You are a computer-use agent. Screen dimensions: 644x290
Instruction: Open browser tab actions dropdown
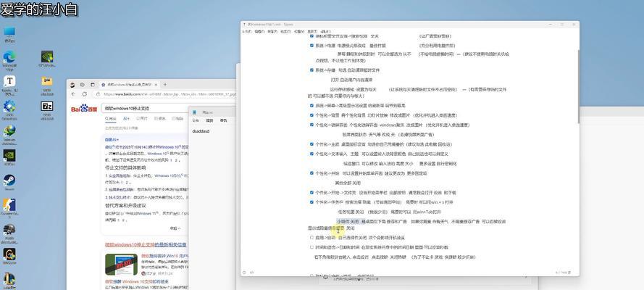(x=92, y=85)
